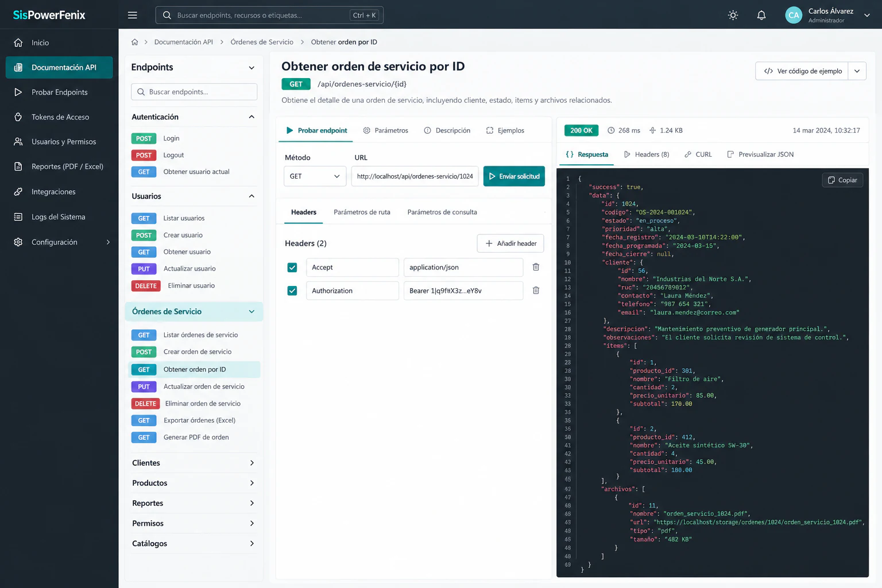Open Inicio from the sidebar
Image resolution: width=882 pixels, height=588 pixels.
(59, 42)
